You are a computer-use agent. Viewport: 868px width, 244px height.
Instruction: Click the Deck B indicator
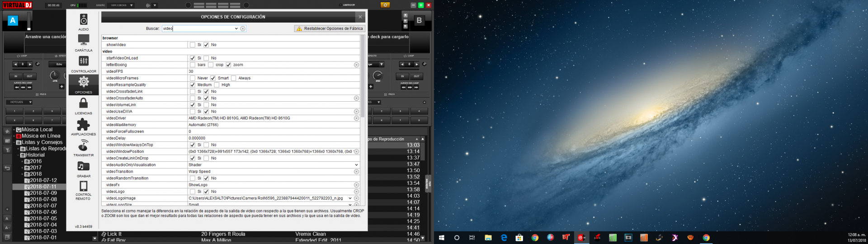(419, 20)
